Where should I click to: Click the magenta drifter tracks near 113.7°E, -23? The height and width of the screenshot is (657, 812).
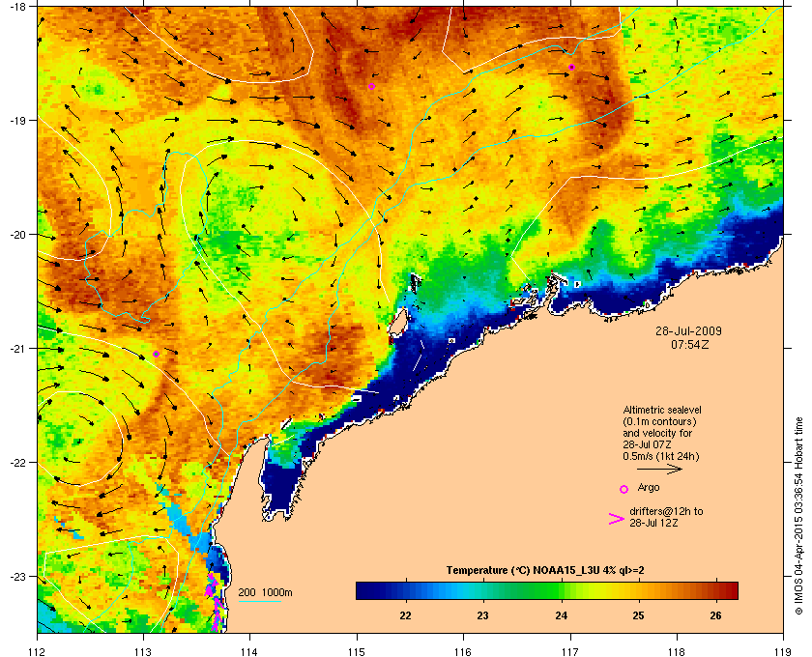point(217,602)
